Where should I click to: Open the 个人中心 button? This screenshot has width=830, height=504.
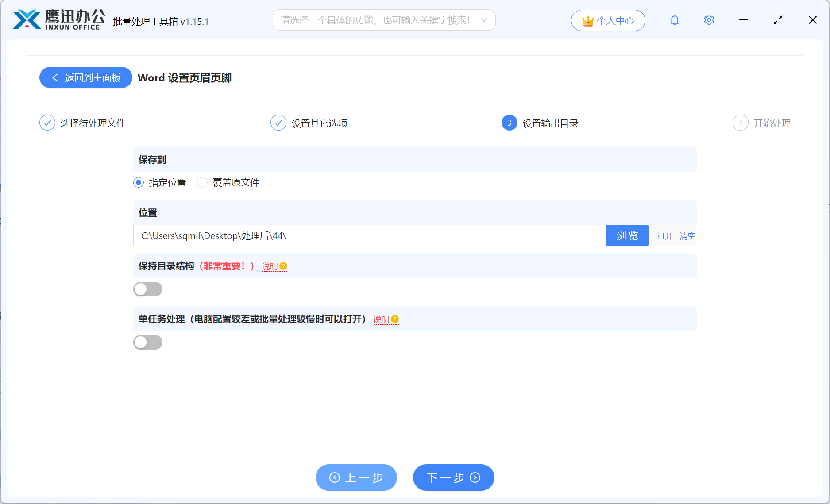[608, 20]
